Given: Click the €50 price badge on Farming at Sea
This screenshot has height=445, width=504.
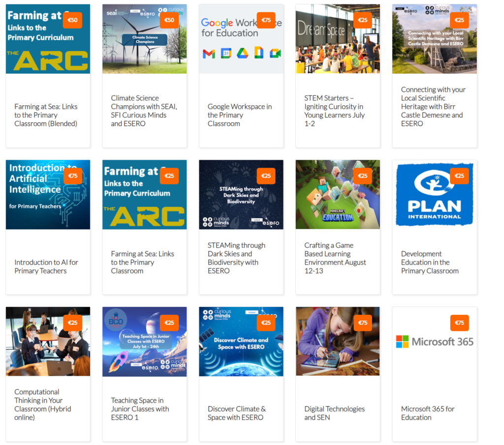Looking at the screenshot, I should (x=72, y=20).
